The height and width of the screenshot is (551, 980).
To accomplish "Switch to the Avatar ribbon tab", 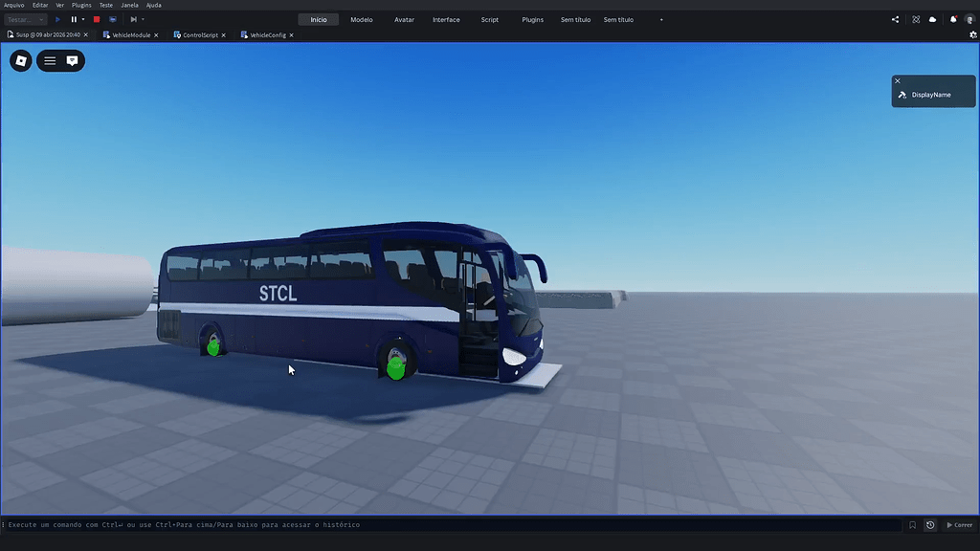I will [x=405, y=19].
